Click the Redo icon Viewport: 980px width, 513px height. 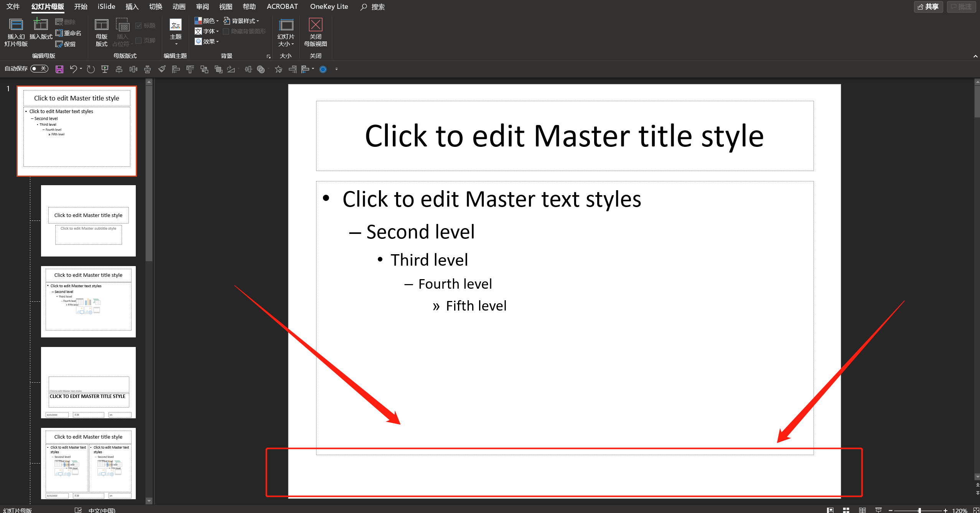pos(91,69)
